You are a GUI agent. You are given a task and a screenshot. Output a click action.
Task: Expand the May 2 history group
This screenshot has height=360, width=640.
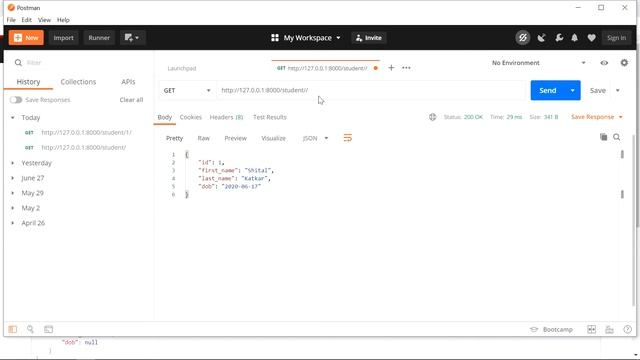pos(13,208)
